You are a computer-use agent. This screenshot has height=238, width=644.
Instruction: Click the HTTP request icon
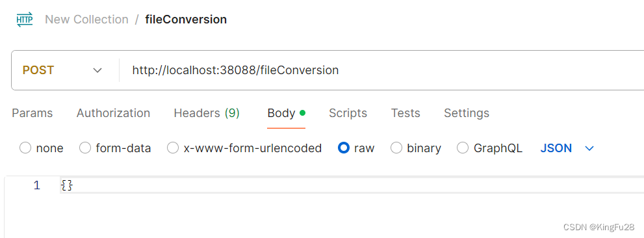25,20
